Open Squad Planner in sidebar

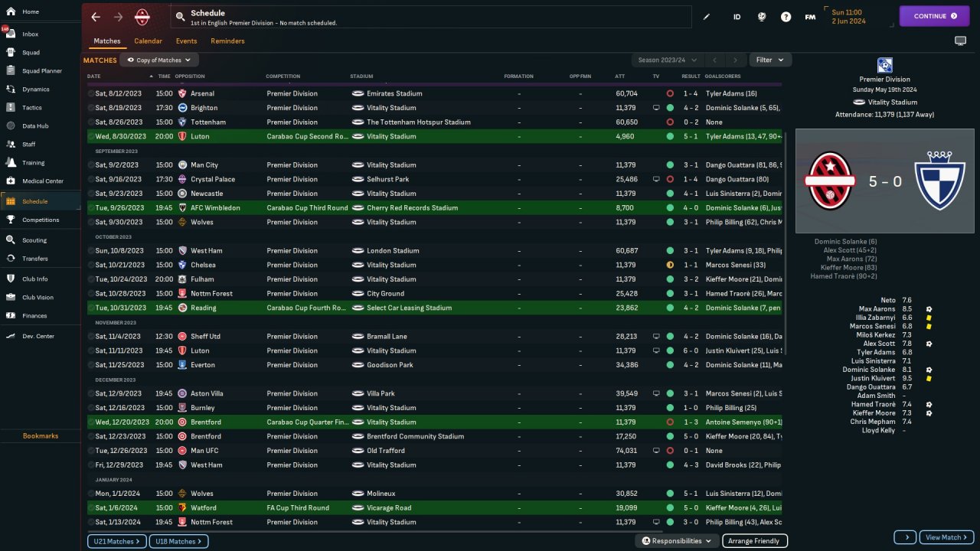(x=40, y=70)
